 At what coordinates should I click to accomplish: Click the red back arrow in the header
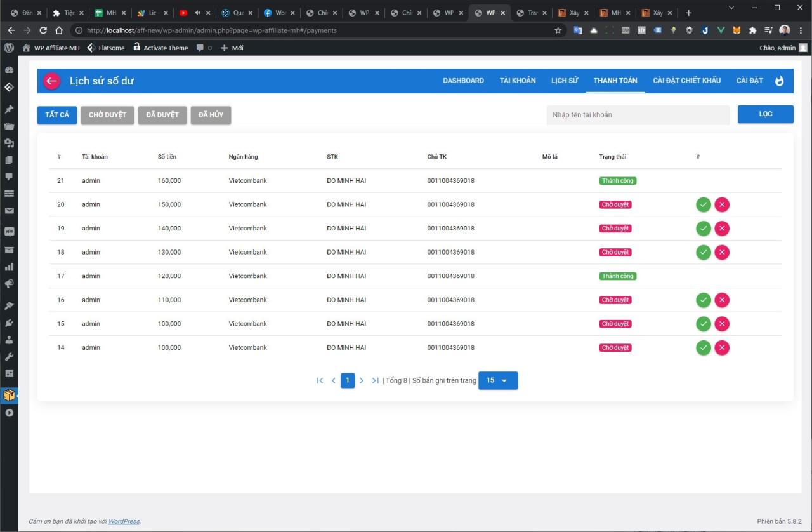51,81
